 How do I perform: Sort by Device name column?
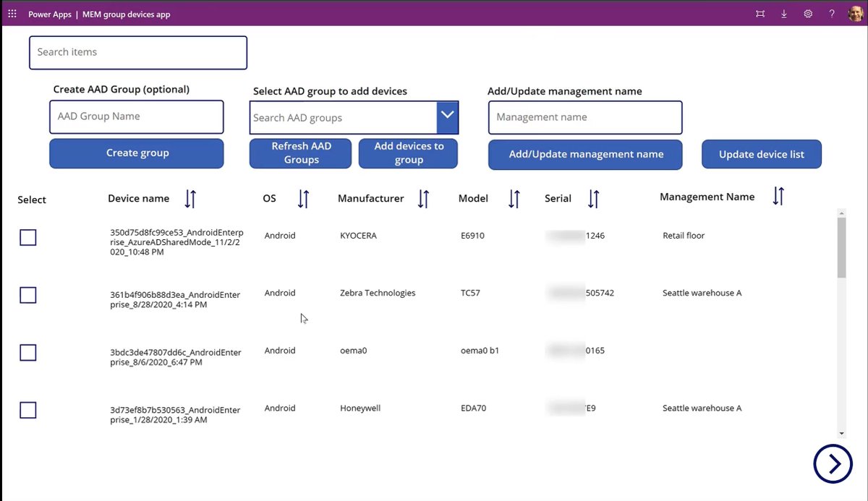[x=190, y=199]
